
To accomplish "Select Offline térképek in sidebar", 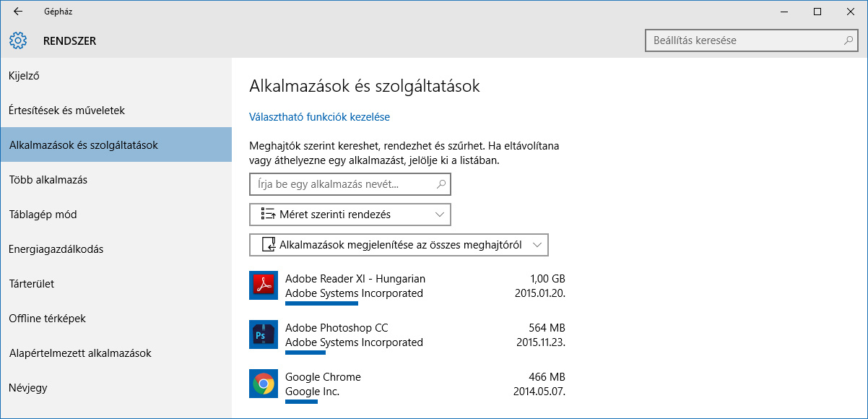I will coord(48,319).
